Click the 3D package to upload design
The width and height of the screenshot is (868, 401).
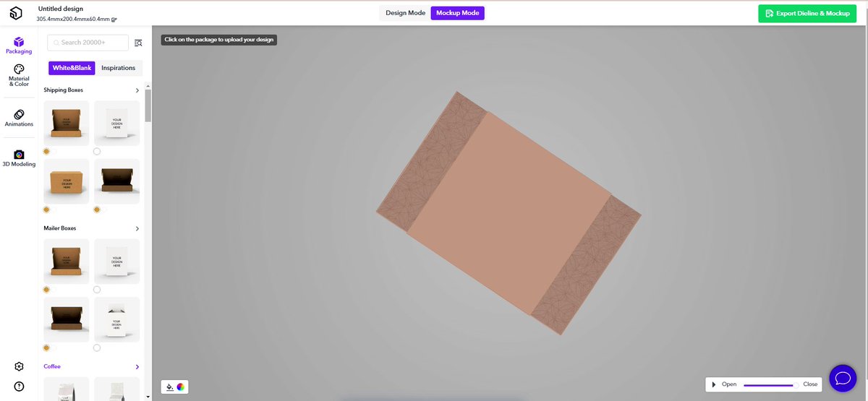pyautogui.click(x=509, y=213)
